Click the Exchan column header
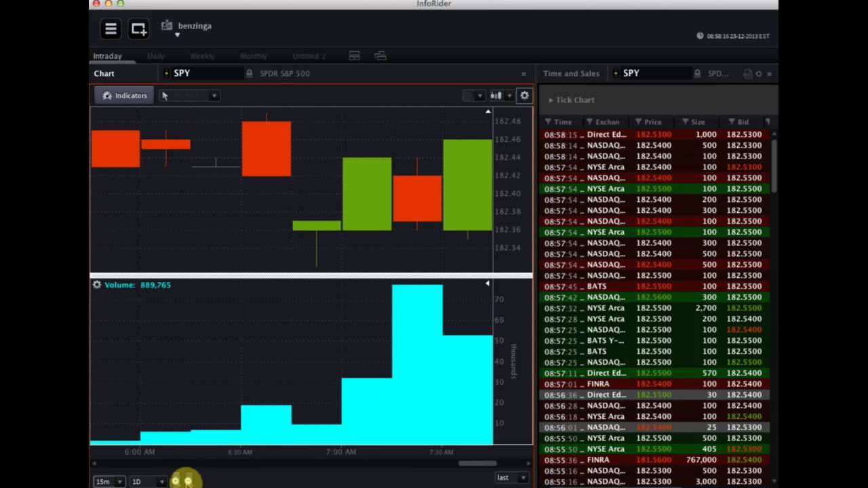 tap(607, 122)
